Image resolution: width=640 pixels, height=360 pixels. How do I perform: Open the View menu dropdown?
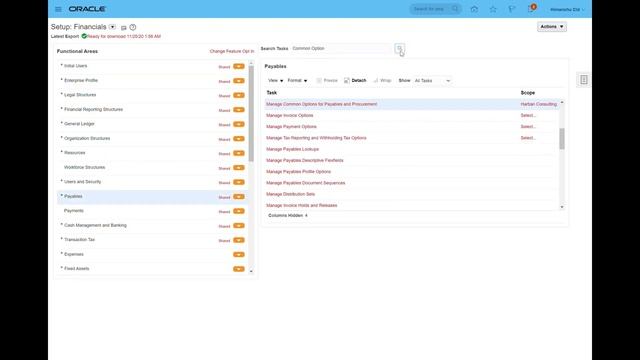[x=276, y=80]
